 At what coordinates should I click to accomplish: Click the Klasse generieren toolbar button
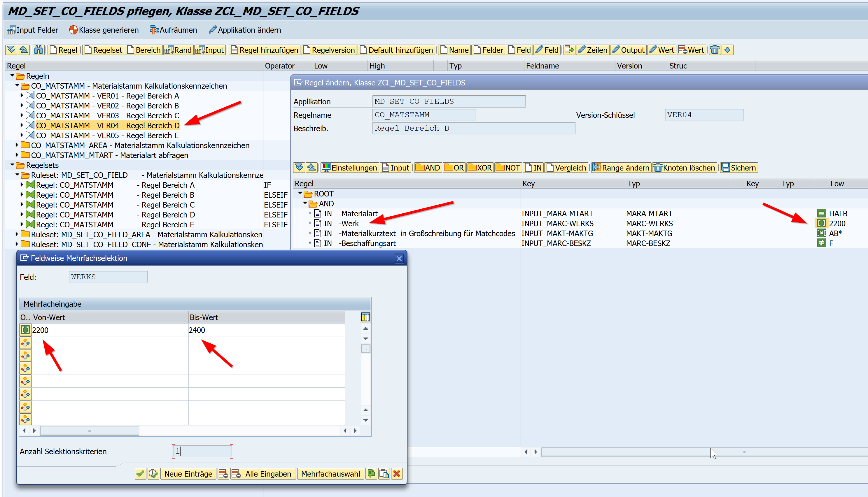pos(104,30)
